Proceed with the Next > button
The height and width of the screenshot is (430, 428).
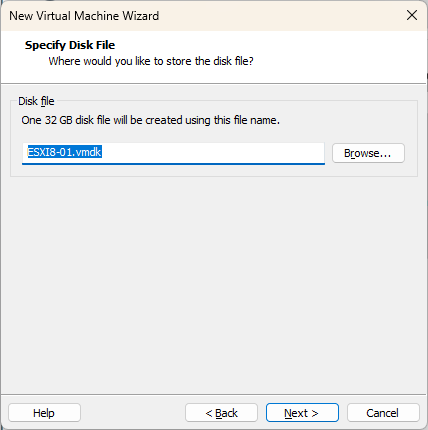[x=302, y=413]
